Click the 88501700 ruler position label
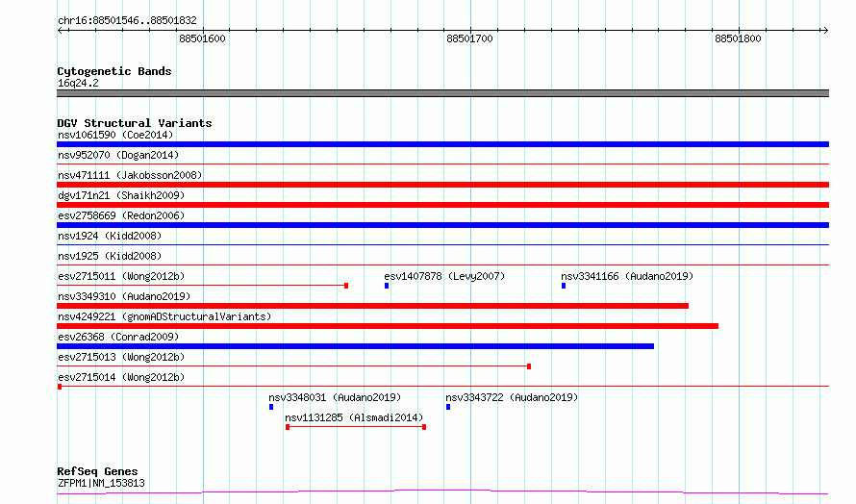Image resolution: width=856 pixels, height=504 pixels. (469, 38)
